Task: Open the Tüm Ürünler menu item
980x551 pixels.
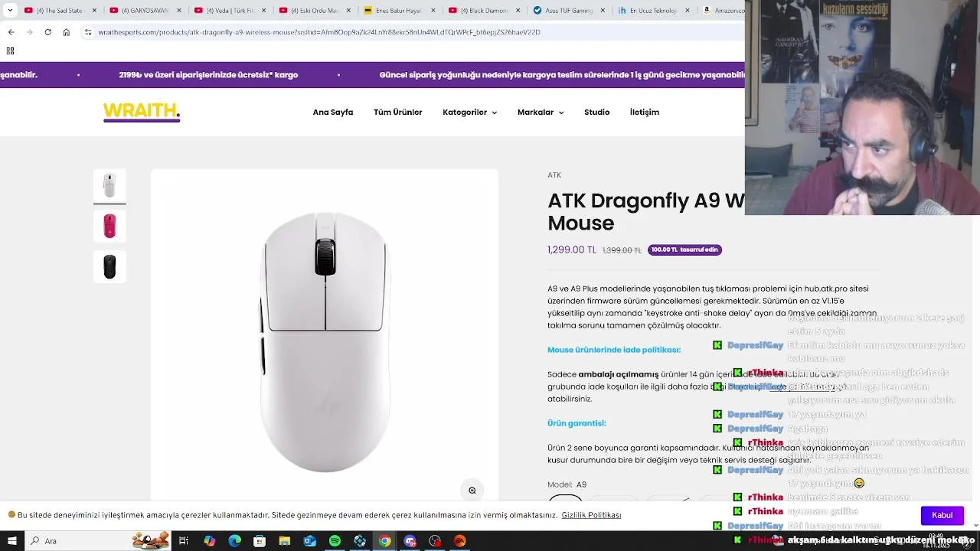Action: [398, 112]
